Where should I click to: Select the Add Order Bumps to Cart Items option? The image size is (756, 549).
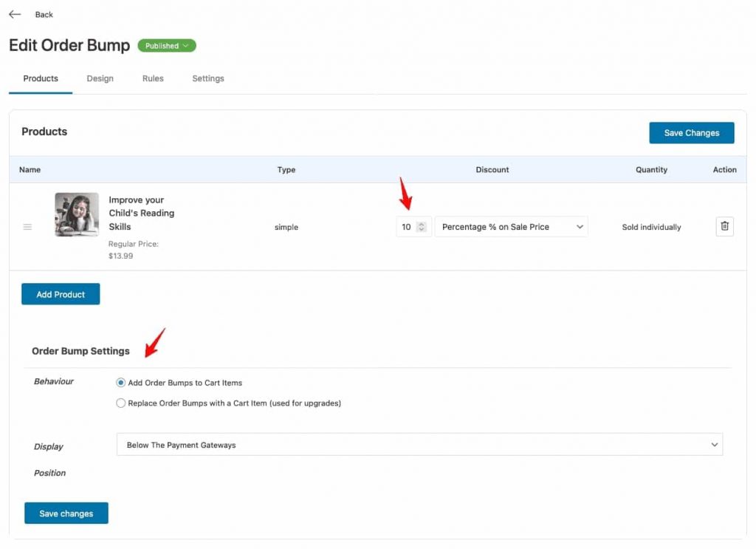pos(120,383)
